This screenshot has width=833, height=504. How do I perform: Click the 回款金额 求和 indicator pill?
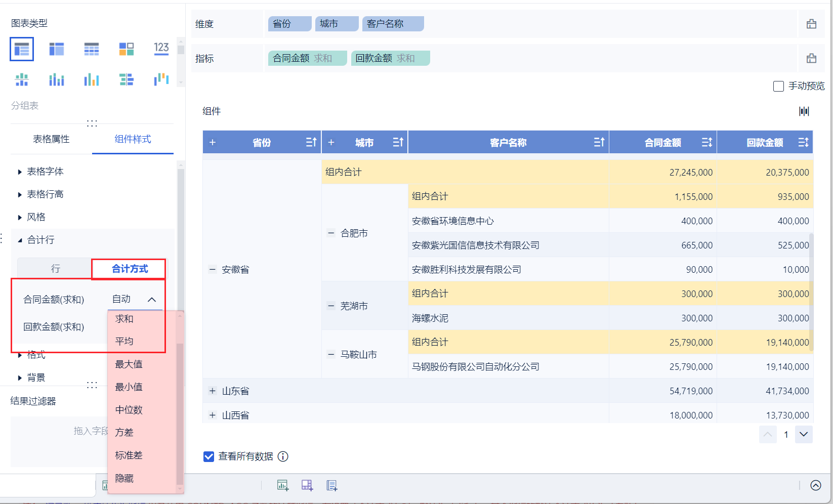390,58
